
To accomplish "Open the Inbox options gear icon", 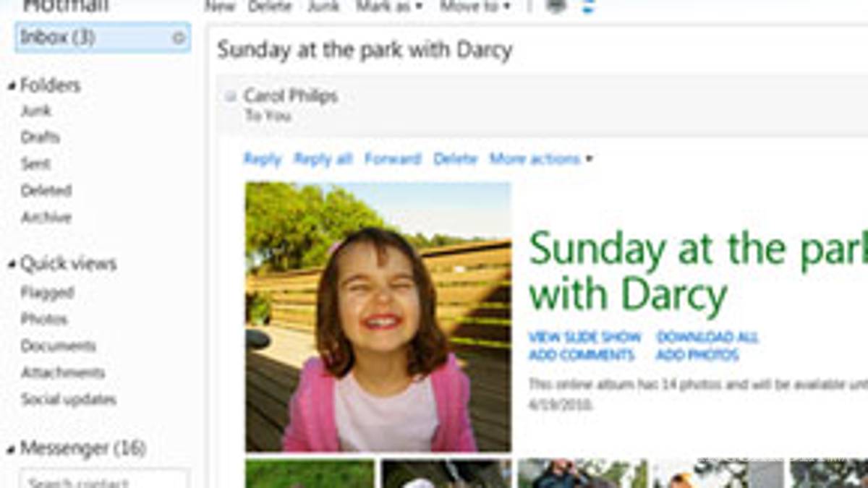I will [179, 38].
